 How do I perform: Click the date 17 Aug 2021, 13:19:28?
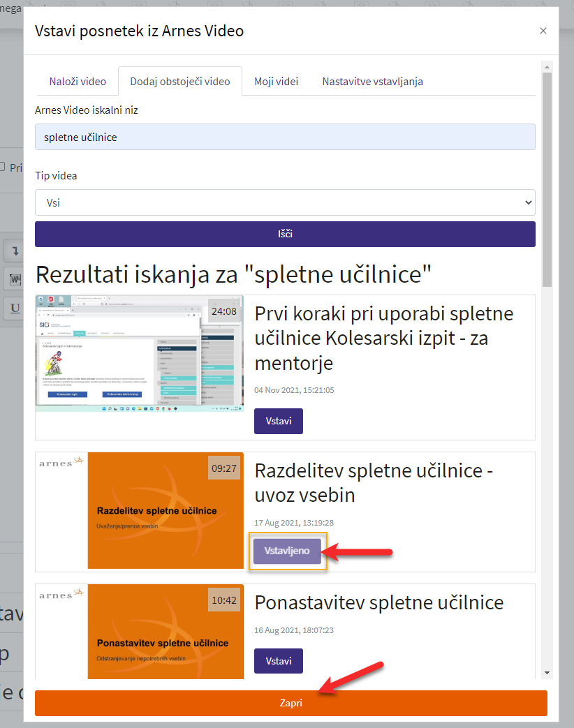click(x=294, y=523)
